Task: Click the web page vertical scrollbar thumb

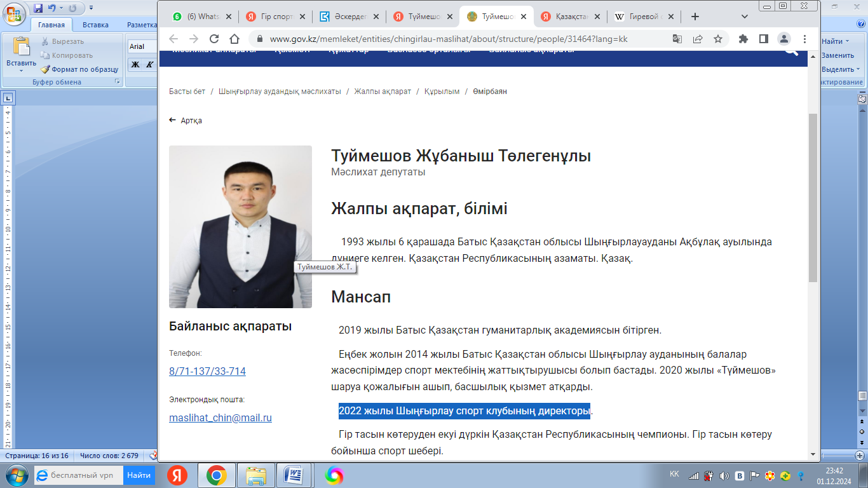Action: [x=813, y=198]
